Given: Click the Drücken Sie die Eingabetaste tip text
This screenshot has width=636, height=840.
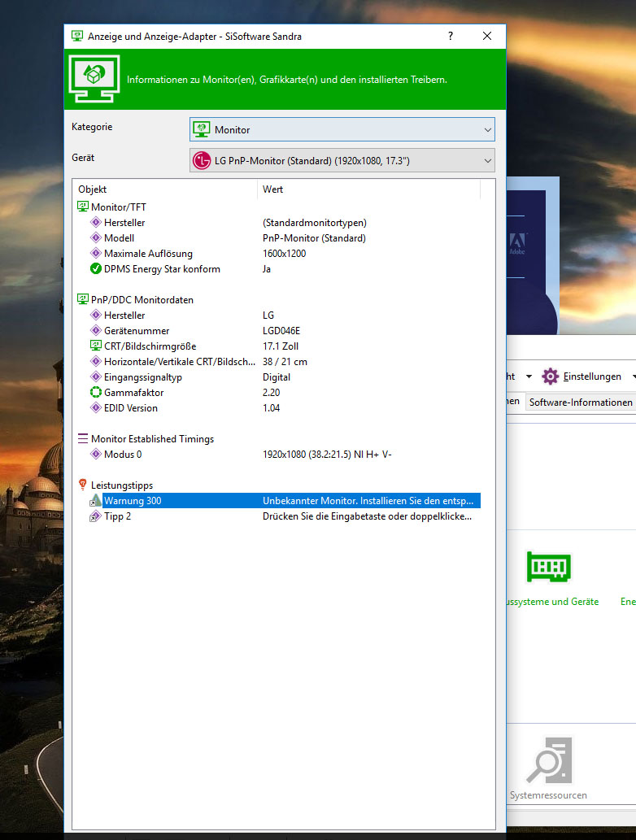Looking at the screenshot, I should point(367,516).
